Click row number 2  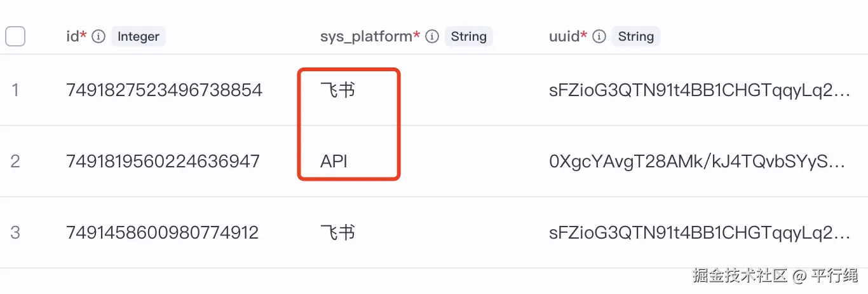[x=15, y=162]
